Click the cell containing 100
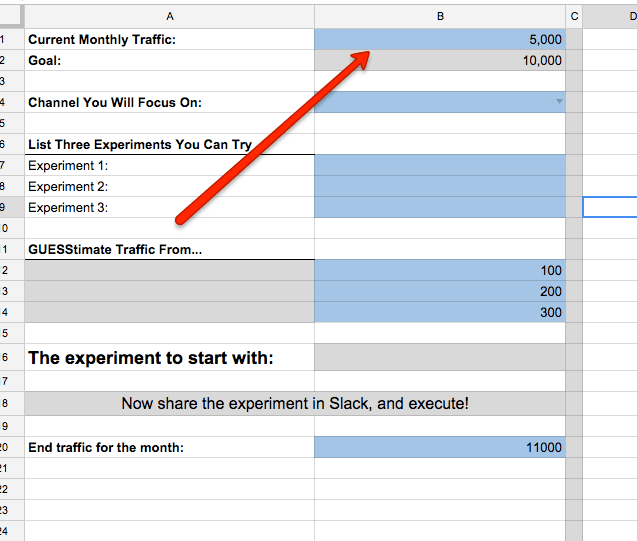637x541 pixels. [x=439, y=270]
